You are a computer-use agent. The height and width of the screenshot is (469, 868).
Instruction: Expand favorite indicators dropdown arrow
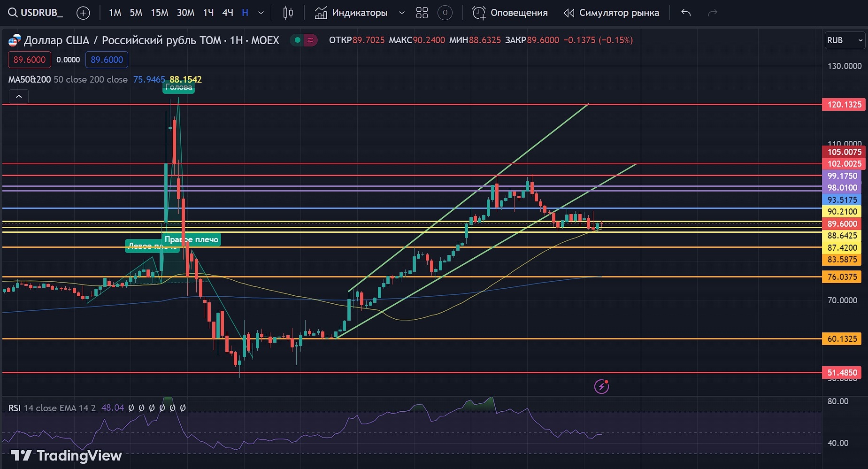pos(401,13)
